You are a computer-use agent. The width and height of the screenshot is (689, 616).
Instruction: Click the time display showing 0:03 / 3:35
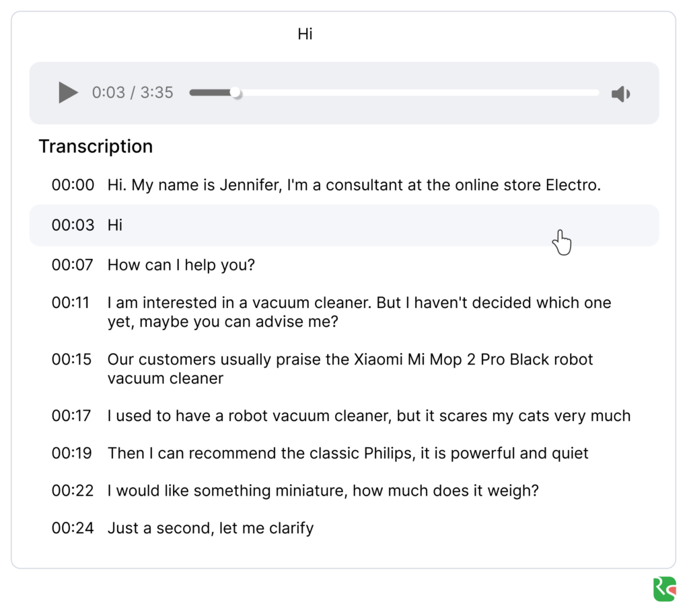133,93
